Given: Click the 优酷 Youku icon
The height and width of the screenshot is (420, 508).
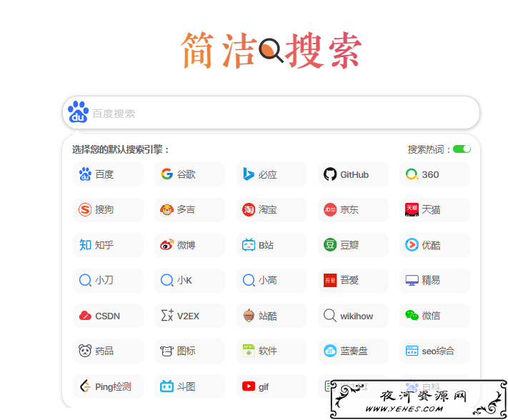Looking at the screenshot, I should click(412, 245).
